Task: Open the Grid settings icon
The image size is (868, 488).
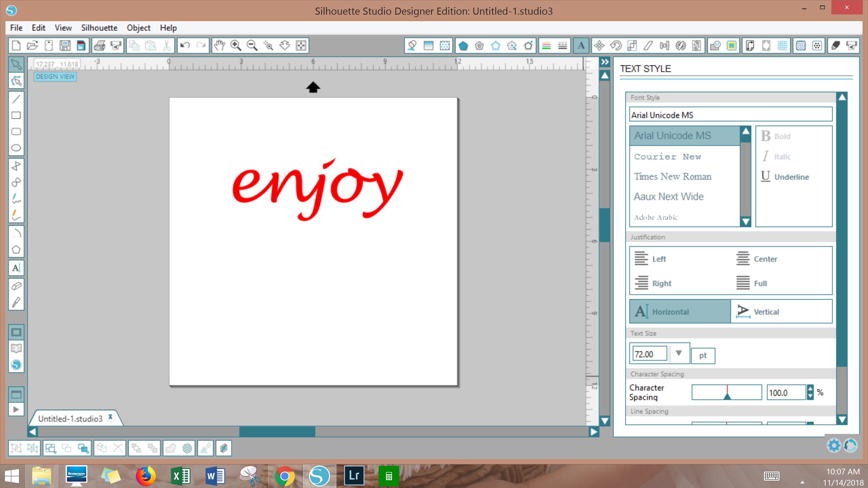Action: 782,46
